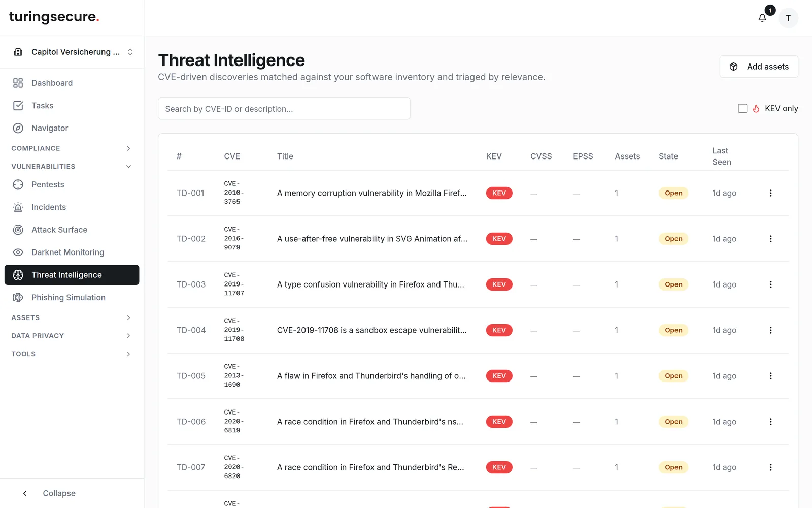812x508 pixels.
Task: Click the Attack Surface radar icon
Action: coord(18,230)
